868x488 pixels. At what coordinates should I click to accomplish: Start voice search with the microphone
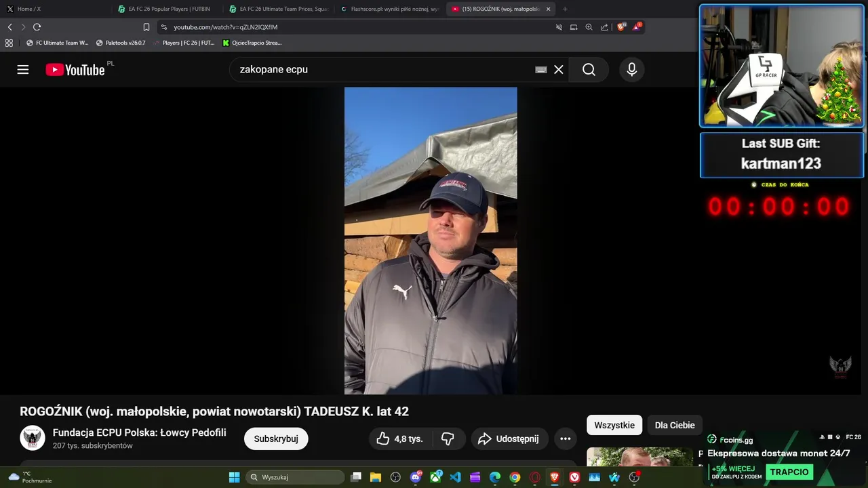pos(632,69)
